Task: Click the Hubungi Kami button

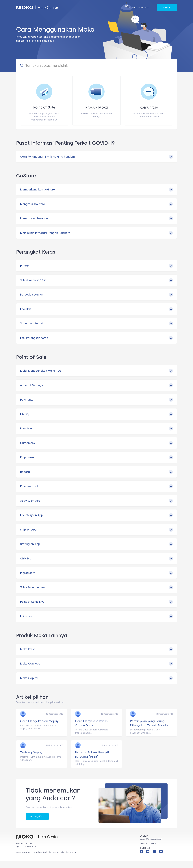Action: (x=37, y=816)
